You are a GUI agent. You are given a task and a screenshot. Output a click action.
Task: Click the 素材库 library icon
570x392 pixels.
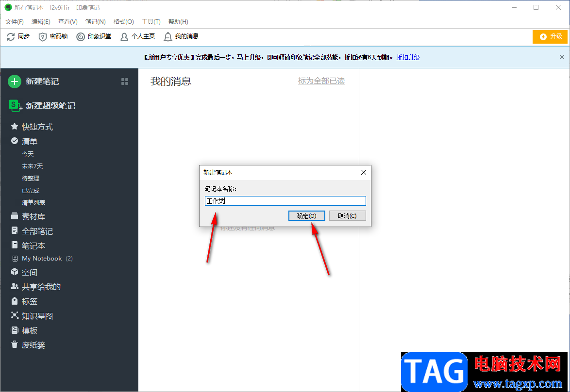[x=15, y=216]
